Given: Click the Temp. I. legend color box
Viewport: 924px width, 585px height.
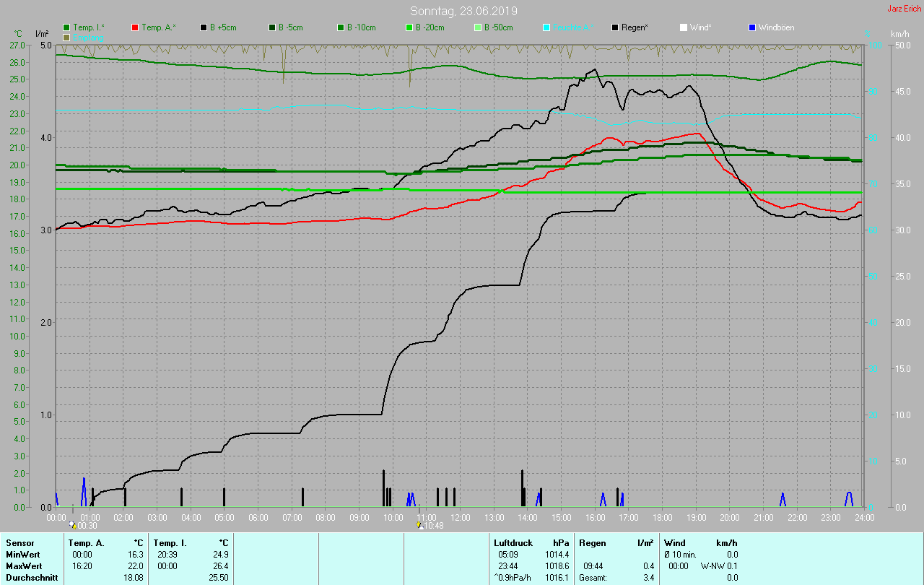Looking at the screenshot, I should (67, 27).
